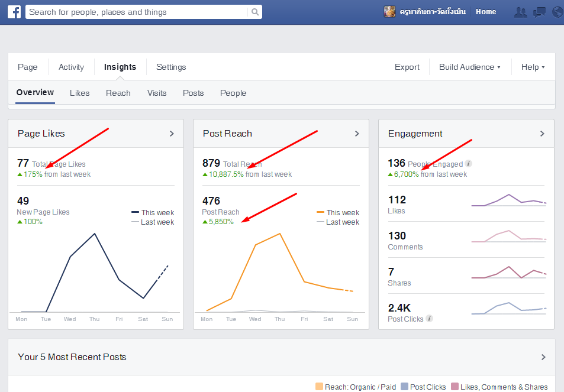Switch to the Page tab
The height and width of the screenshot is (392, 564).
click(28, 67)
